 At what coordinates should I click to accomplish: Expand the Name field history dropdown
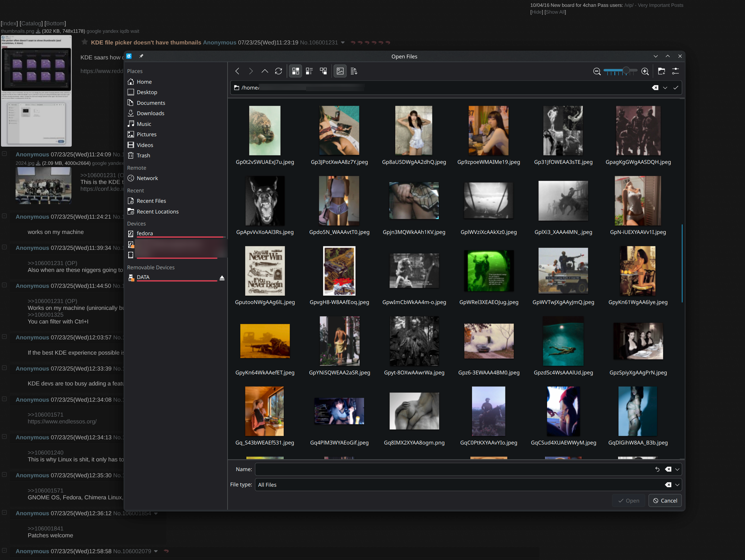coord(677,469)
